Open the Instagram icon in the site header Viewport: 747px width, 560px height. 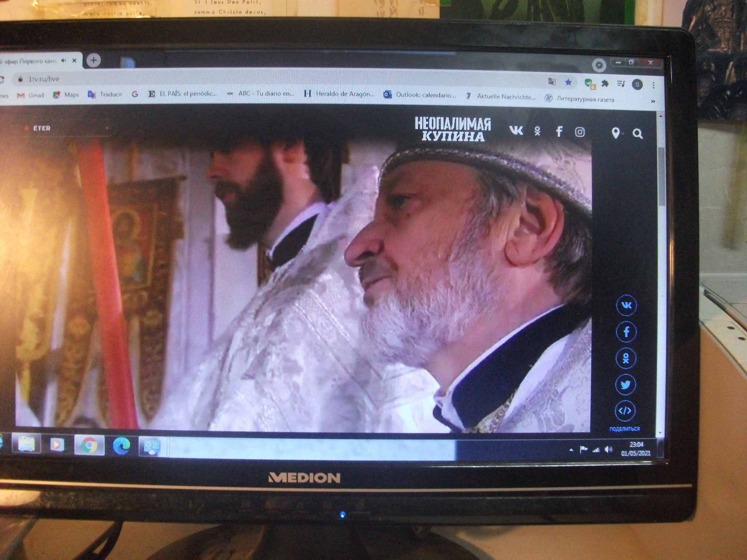(x=580, y=132)
